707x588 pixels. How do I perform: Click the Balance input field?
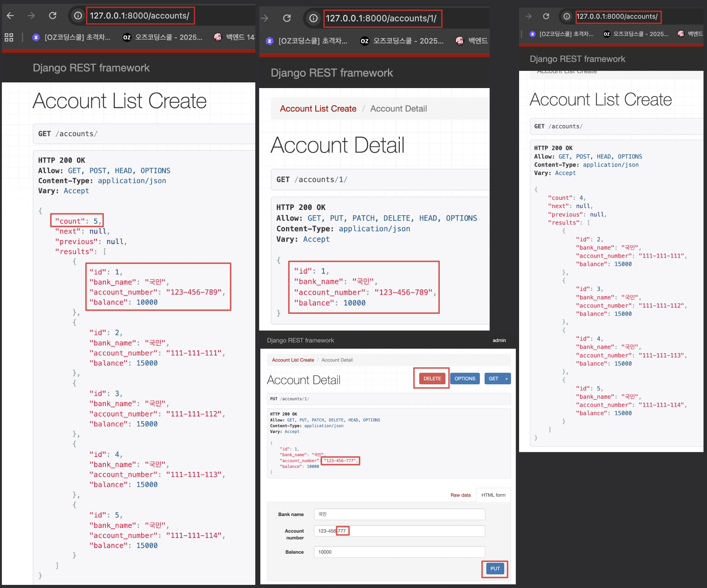(399, 552)
